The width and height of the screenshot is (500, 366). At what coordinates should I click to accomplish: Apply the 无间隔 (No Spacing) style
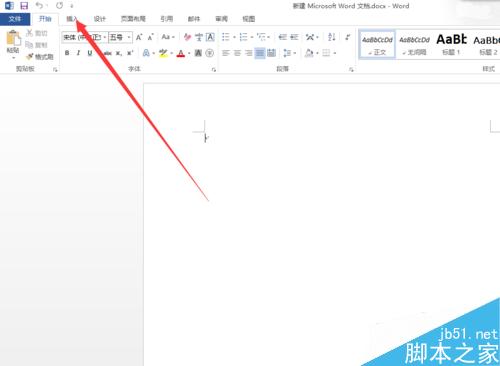[x=414, y=45]
